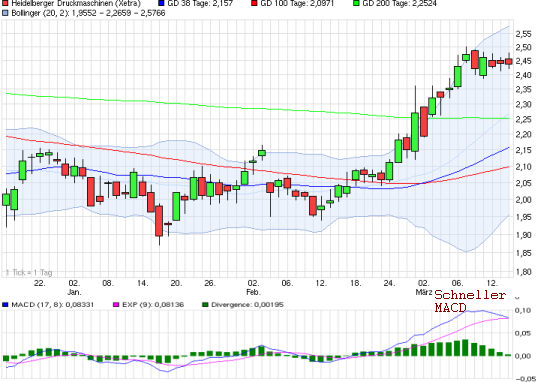Click the 1,80 price axis label
Image resolution: width=541 pixels, height=382 pixels.
[x=524, y=272]
